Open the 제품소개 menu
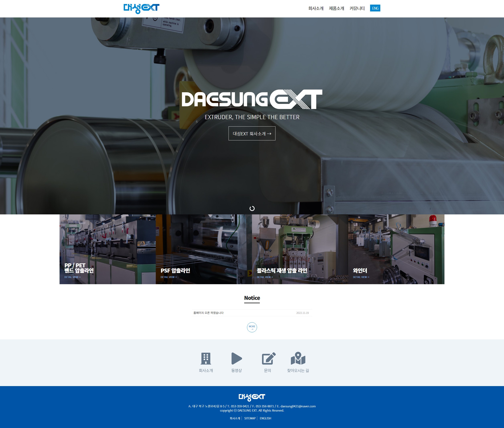 336,8
